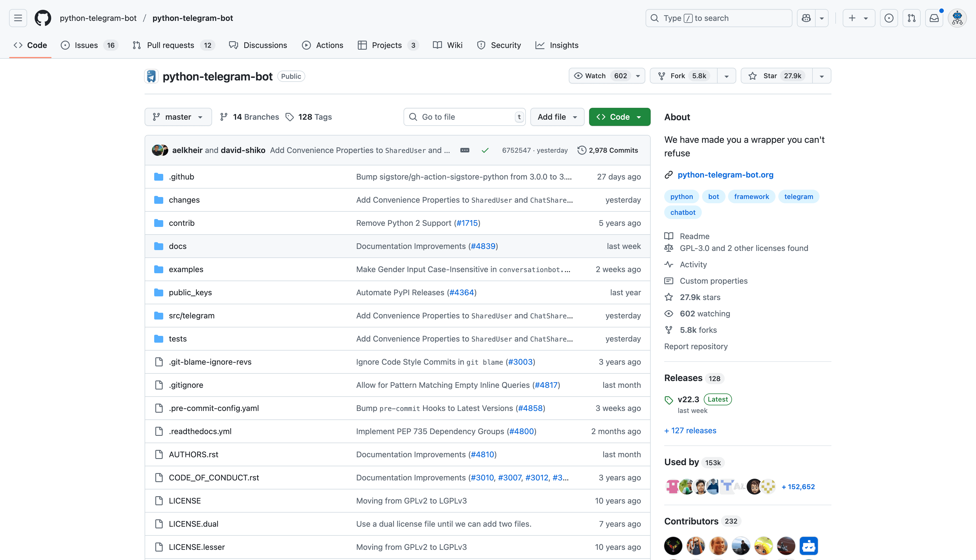
Task: Click Report repository
Action: [696, 346]
